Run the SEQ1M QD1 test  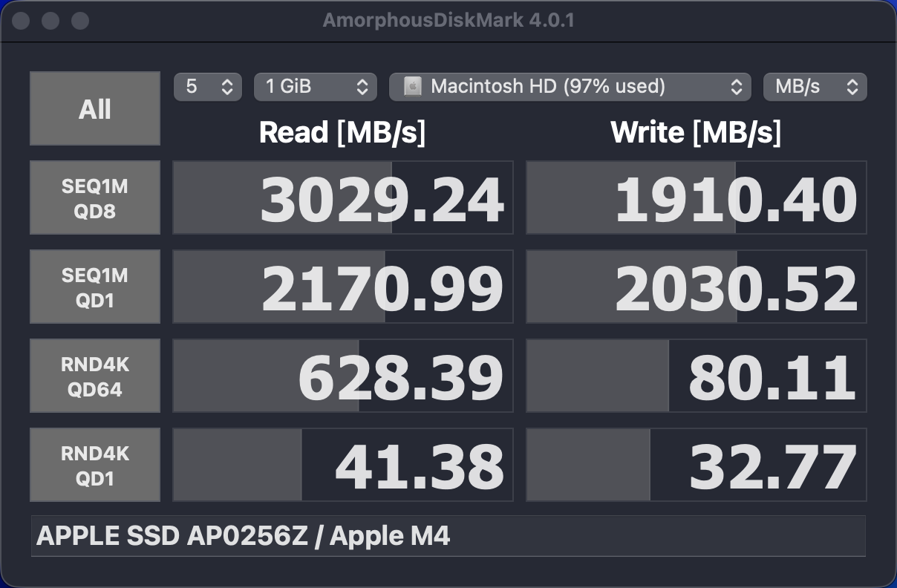[x=94, y=286]
